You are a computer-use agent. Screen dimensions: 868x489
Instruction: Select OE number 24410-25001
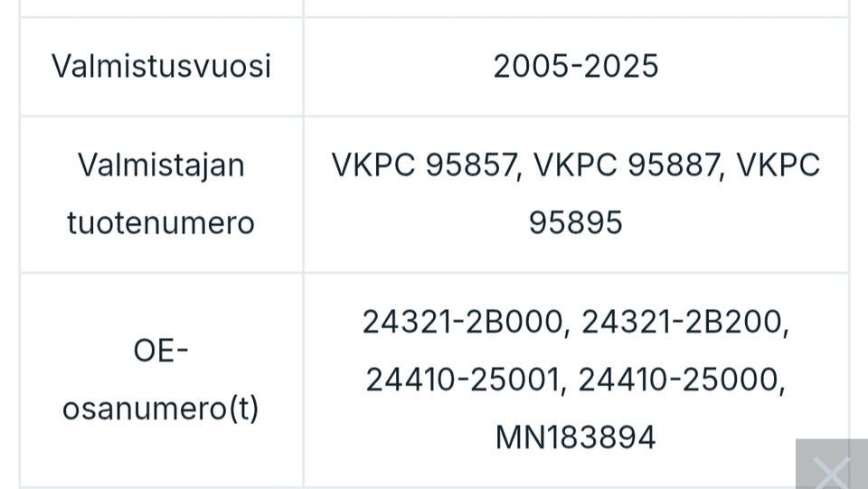(x=463, y=380)
